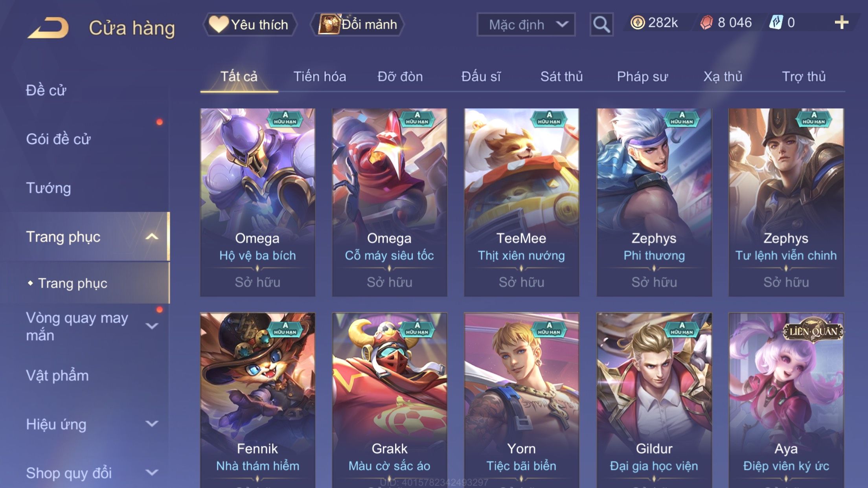Image resolution: width=868 pixels, height=488 pixels.
Task: Open Yêu thích favorites heart button
Action: 250,24
